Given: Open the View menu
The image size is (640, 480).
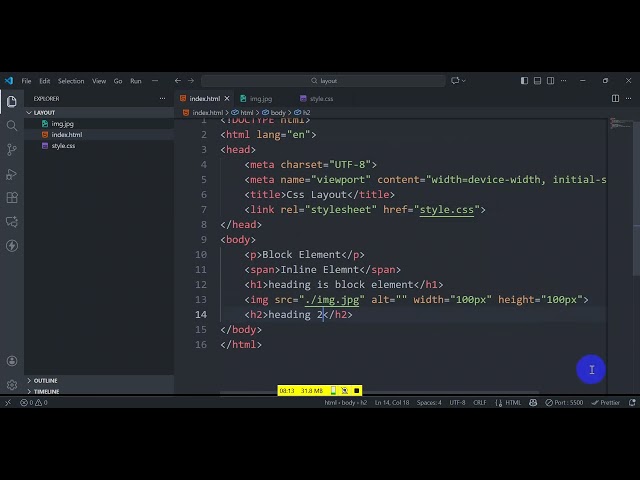Looking at the screenshot, I should pos(99,81).
